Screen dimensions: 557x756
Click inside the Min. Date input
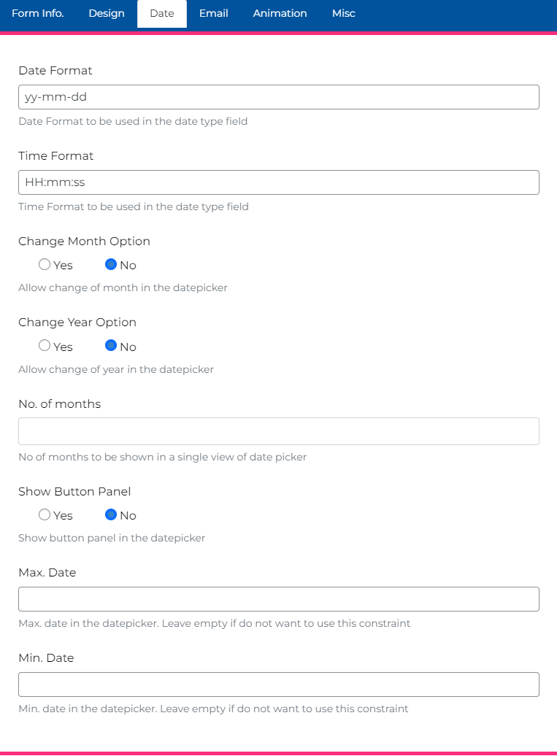[x=278, y=684]
